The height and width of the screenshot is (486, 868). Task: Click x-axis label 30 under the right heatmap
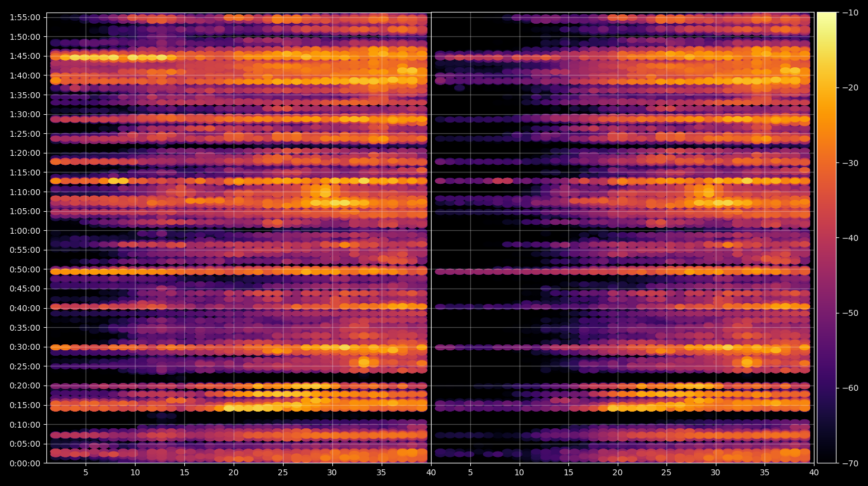[x=715, y=473]
